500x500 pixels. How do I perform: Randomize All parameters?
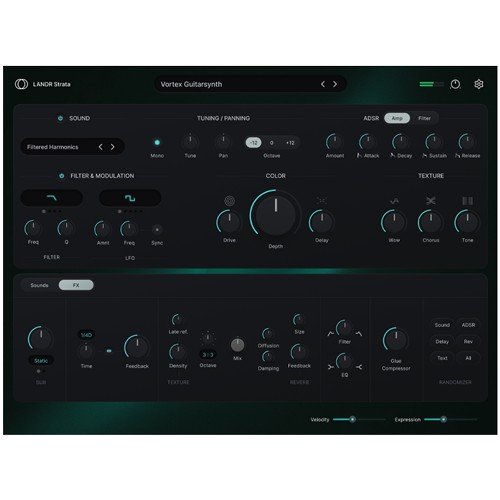coord(468,358)
